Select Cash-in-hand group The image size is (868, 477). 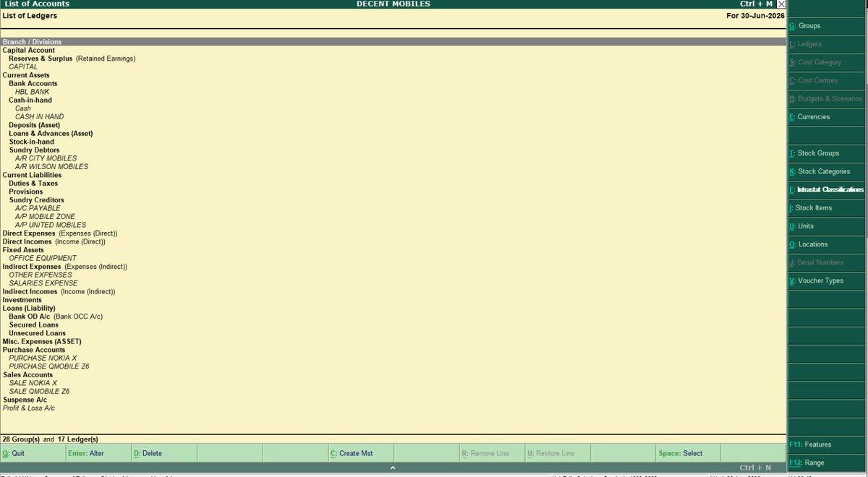(x=30, y=100)
